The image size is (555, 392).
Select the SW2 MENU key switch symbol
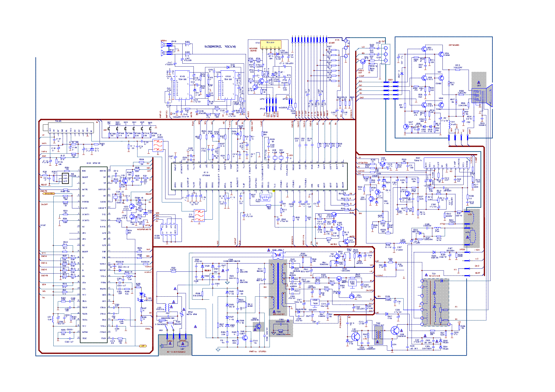[118, 129]
